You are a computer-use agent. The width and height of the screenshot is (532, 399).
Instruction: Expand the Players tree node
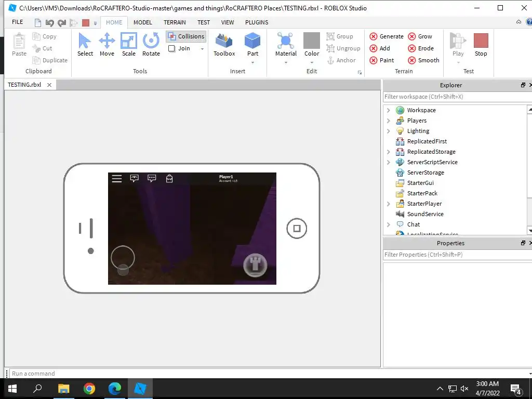tap(389, 121)
